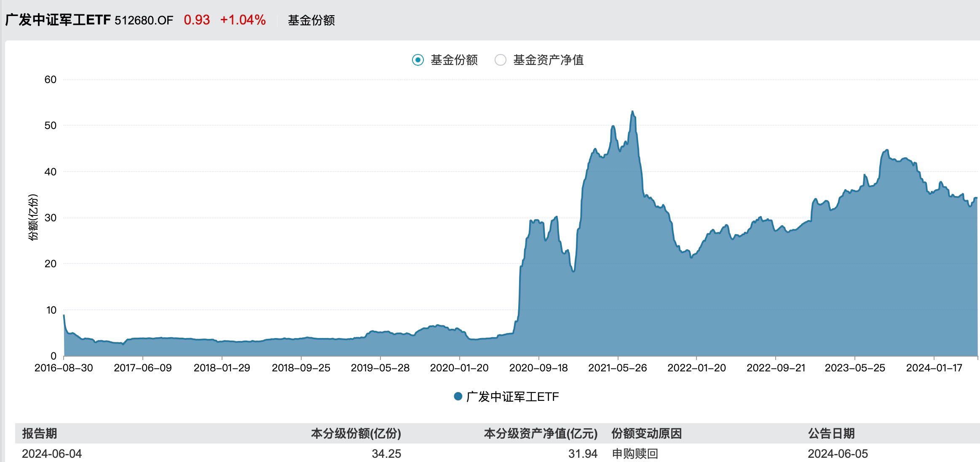This screenshot has width=980, height=462.
Task: Click x-axis date label 2018-09-25
Action: coord(301,368)
